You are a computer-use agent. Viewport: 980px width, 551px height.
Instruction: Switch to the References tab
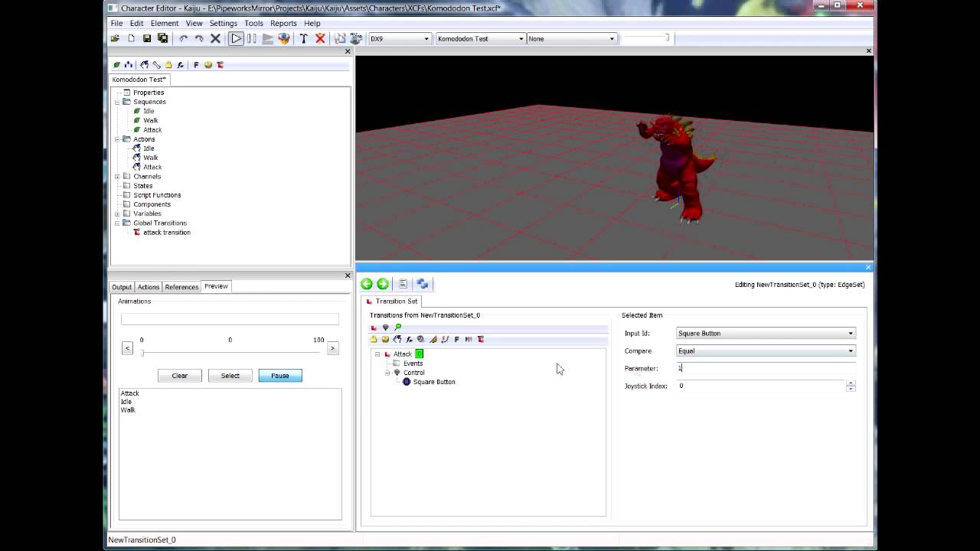[181, 287]
